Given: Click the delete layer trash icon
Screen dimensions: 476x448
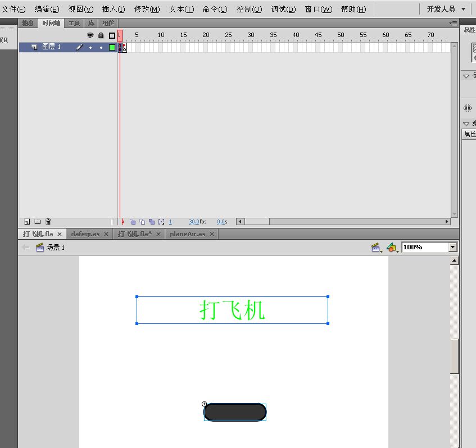Looking at the screenshot, I should (x=48, y=222).
